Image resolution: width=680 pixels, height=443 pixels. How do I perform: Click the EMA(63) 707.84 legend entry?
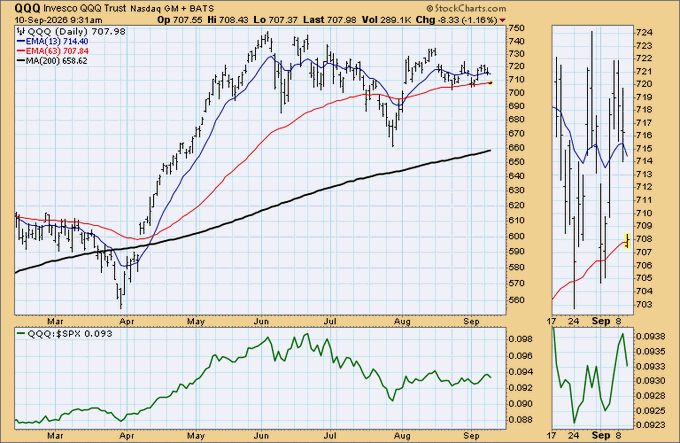click(57, 51)
